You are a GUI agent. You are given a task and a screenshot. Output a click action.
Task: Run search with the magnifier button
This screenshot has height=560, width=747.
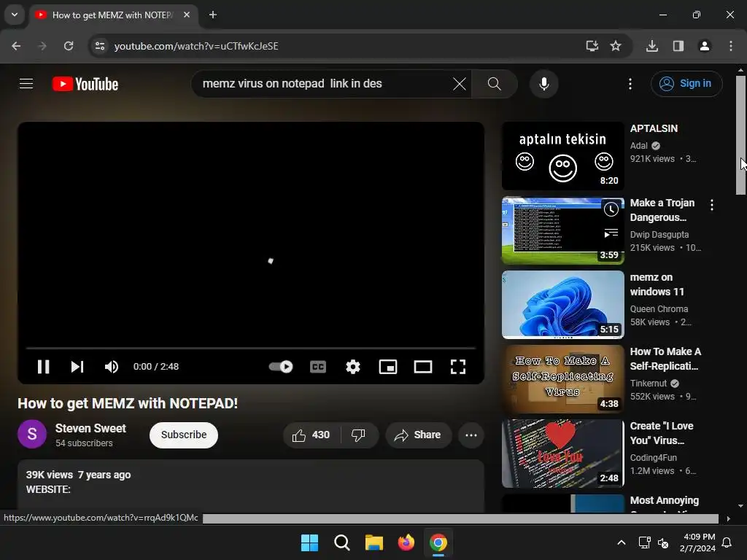coord(494,84)
